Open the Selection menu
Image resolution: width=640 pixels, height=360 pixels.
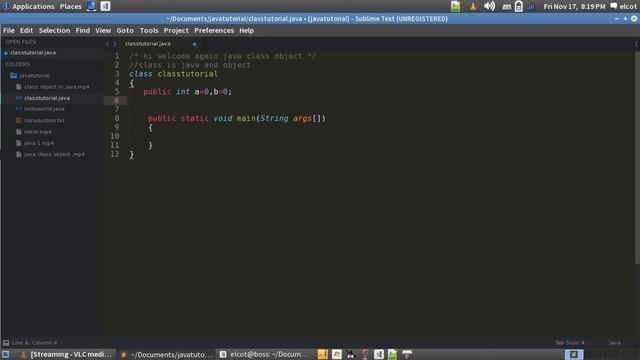(54, 31)
